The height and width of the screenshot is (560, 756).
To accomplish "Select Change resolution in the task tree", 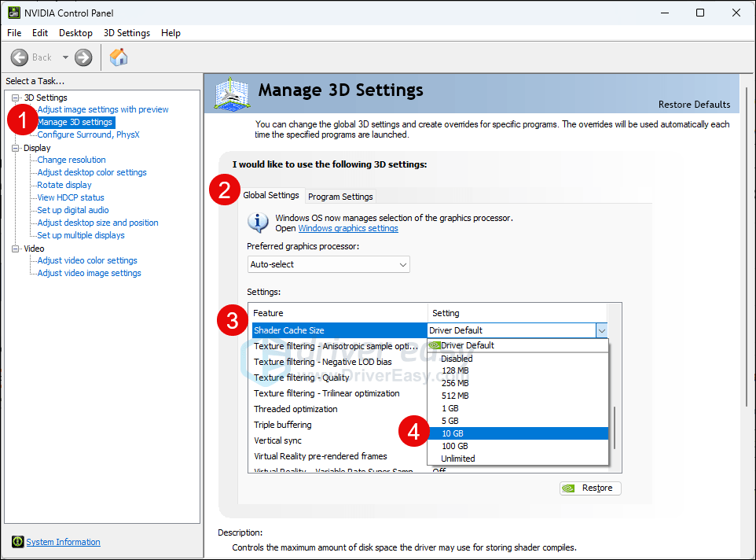I will (72, 160).
